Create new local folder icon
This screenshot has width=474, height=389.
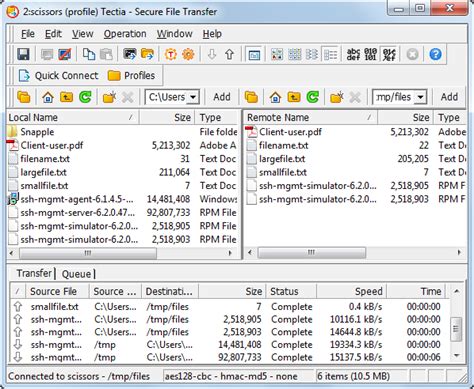click(x=109, y=97)
